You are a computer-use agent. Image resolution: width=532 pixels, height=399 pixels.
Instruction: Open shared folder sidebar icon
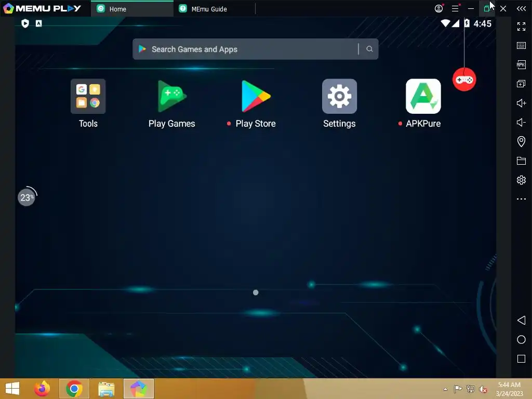(x=521, y=161)
